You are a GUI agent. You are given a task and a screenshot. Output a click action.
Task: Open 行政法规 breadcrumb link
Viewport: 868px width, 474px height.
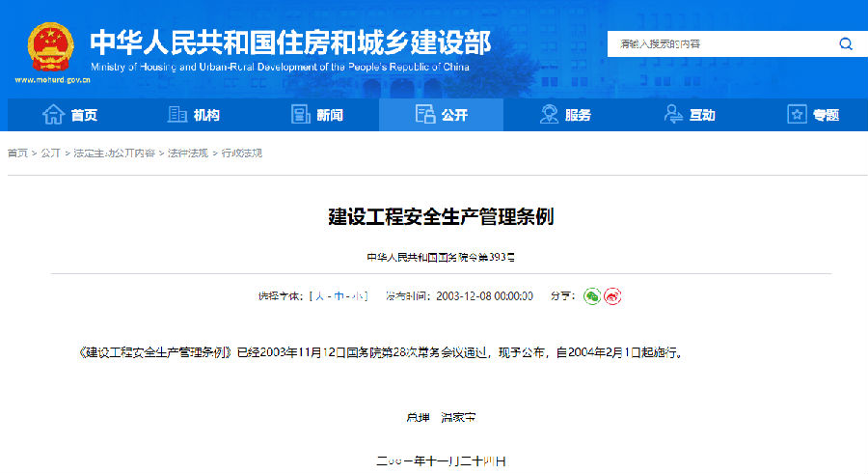pyautogui.click(x=241, y=153)
